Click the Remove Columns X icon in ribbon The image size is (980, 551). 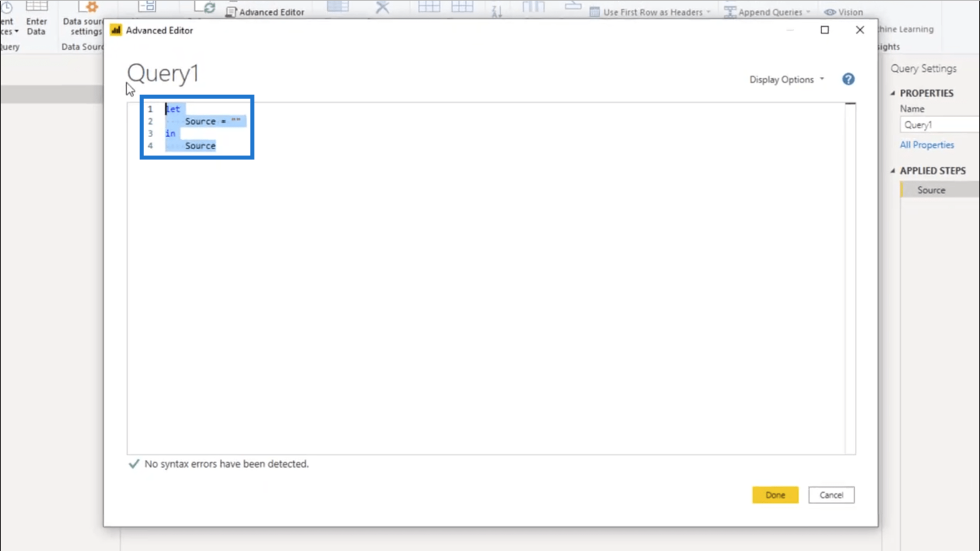click(x=382, y=7)
